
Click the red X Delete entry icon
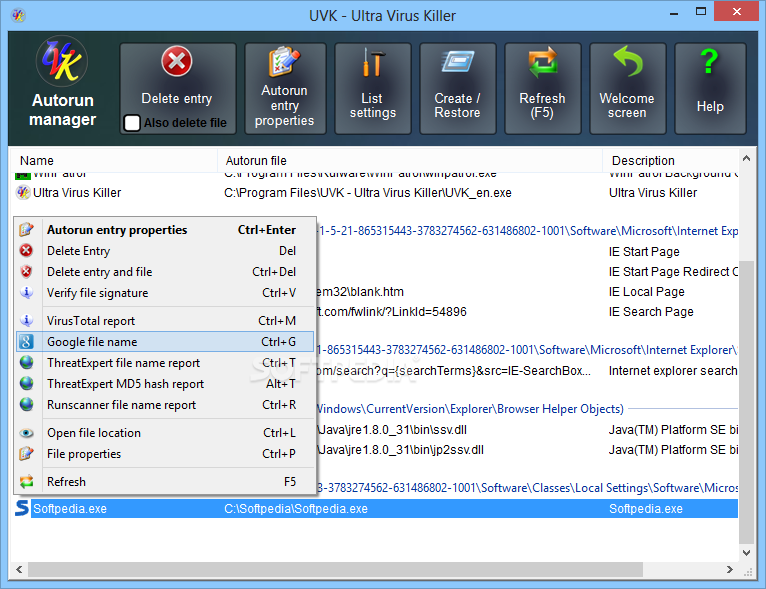(x=176, y=62)
